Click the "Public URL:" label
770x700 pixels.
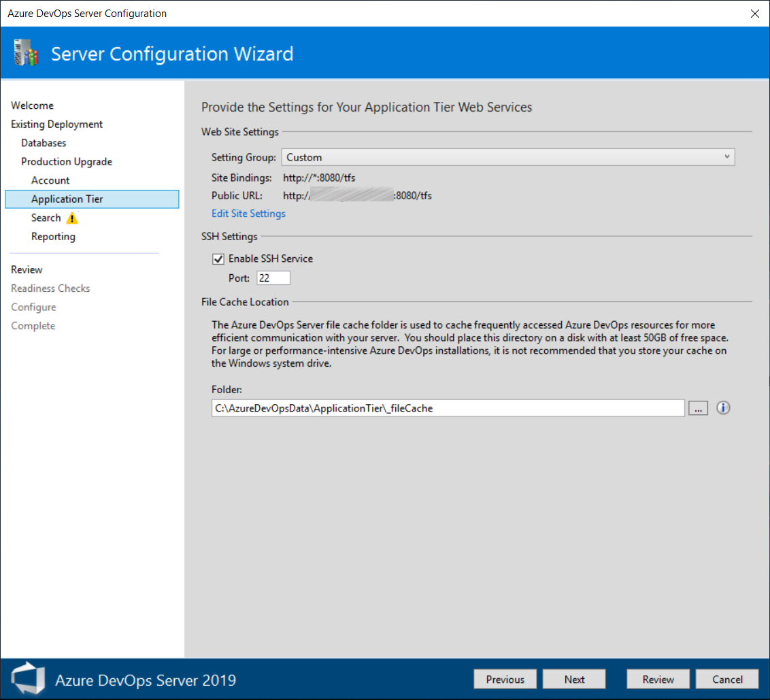point(237,195)
